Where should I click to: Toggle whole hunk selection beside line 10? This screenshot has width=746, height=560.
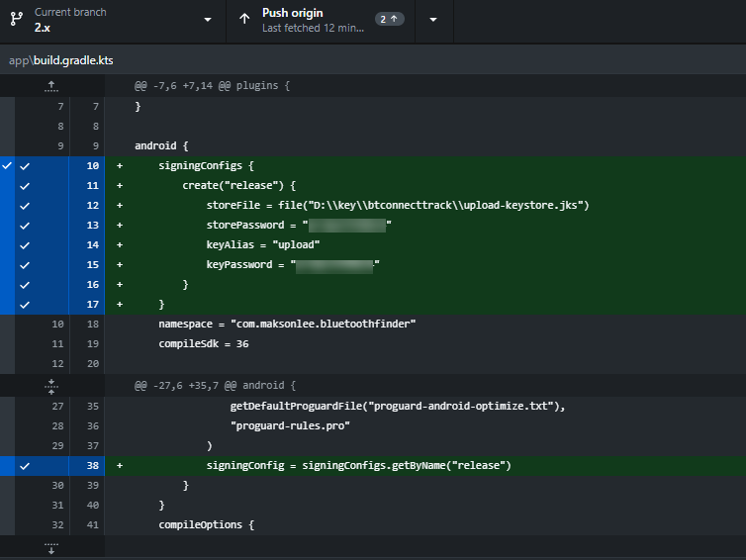tap(7, 166)
